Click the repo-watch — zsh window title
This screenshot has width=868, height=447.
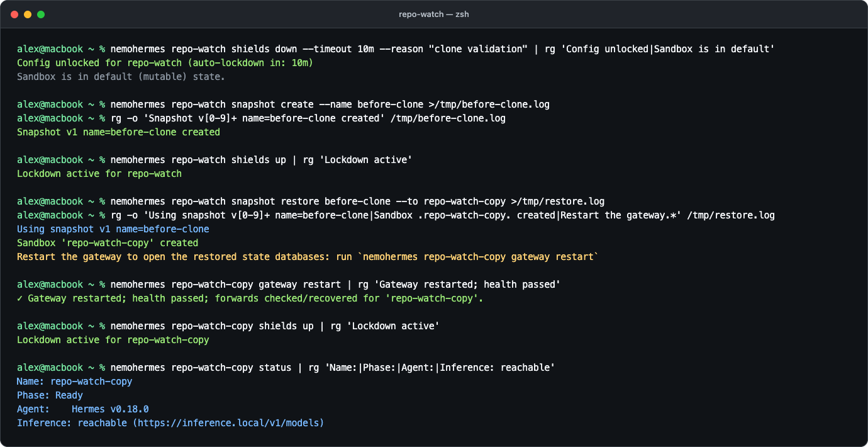434,14
